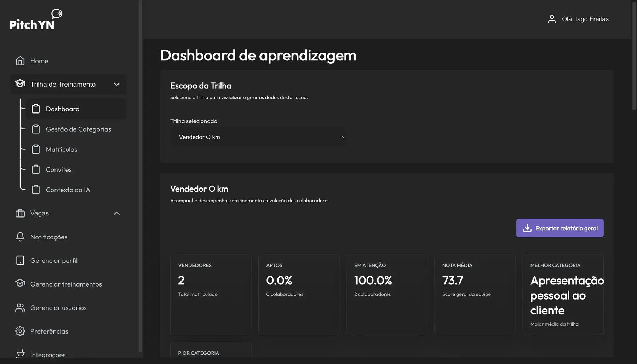This screenshot has width=637, height=364.
Task: Click the text Total matriculado
Action: point(198,294)
